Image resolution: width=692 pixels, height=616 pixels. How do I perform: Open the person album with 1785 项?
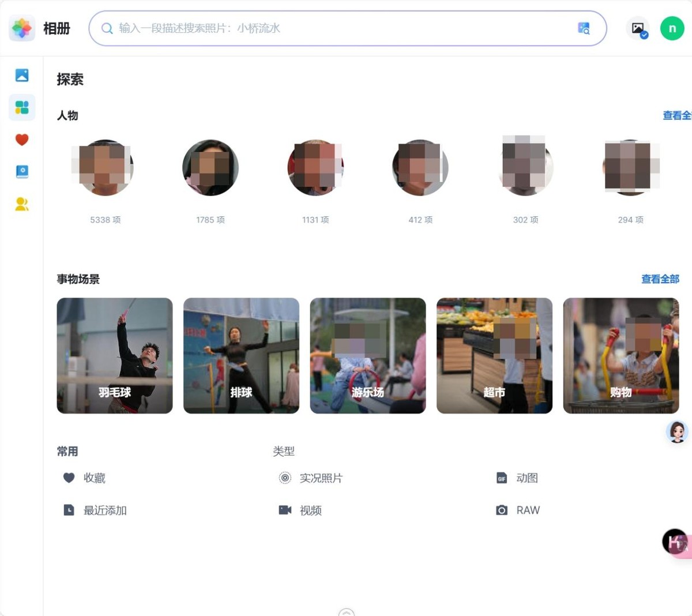[210, 167]
